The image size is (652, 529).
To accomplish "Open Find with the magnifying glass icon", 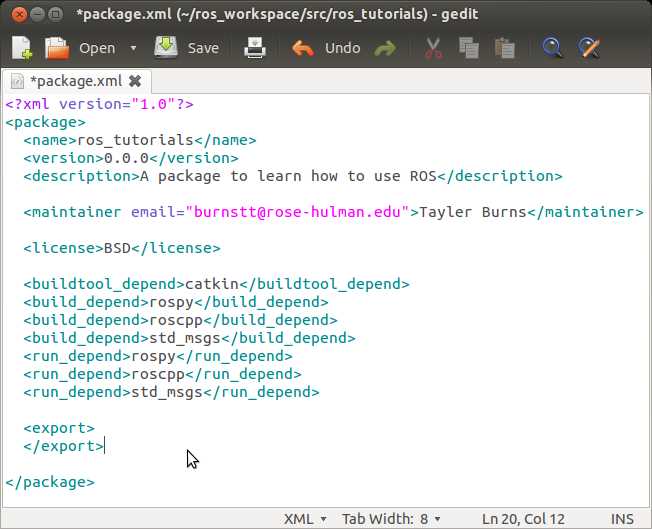I will [553, 48].
